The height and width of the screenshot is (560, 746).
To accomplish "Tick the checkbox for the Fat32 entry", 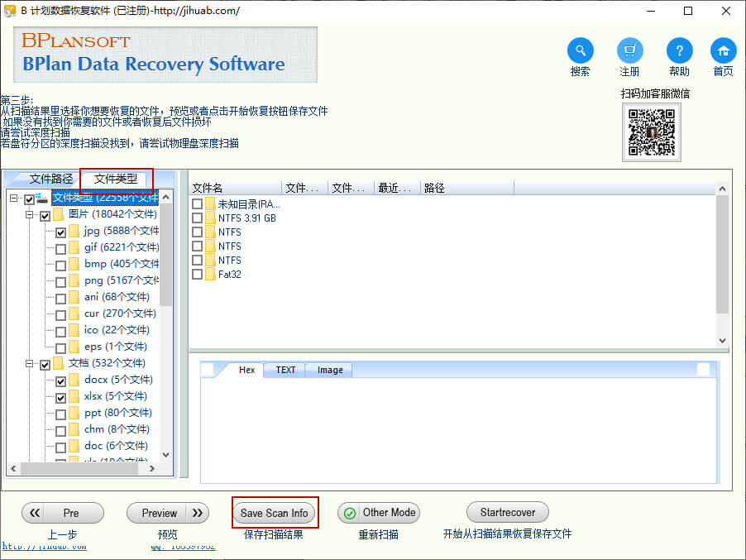I will pos(197,275).
